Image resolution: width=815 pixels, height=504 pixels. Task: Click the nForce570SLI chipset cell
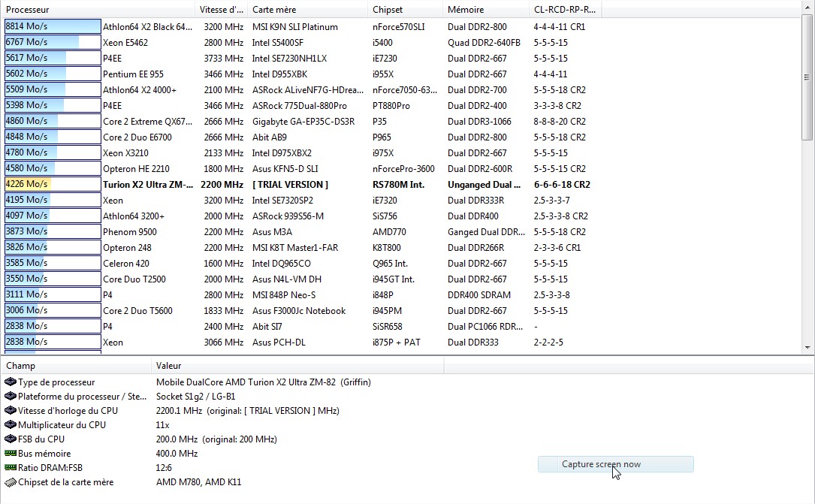pyautogui.click(x=399, y=26)
